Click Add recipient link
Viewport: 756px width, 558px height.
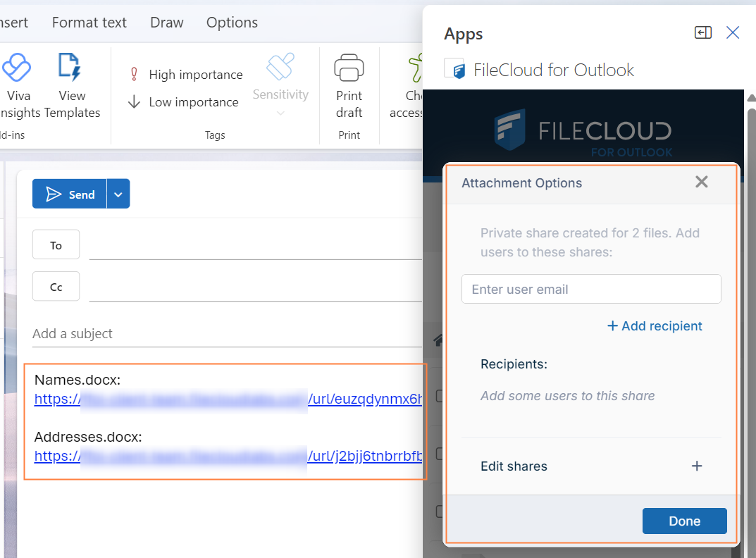(x=655, y=326)
